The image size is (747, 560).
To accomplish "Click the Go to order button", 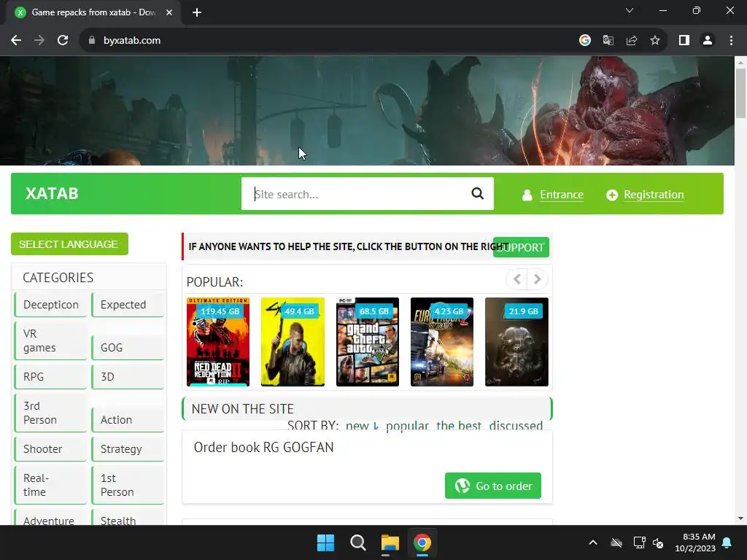I will coord(492,486).
